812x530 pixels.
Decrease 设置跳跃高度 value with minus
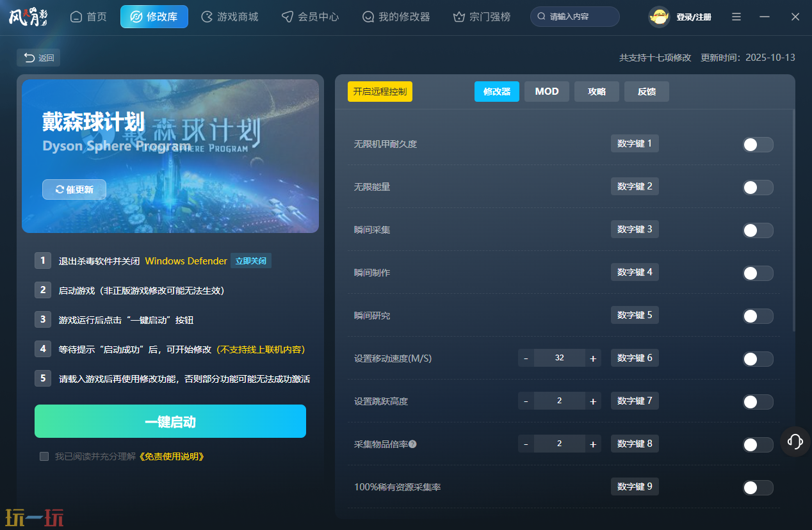click(526, 401)
